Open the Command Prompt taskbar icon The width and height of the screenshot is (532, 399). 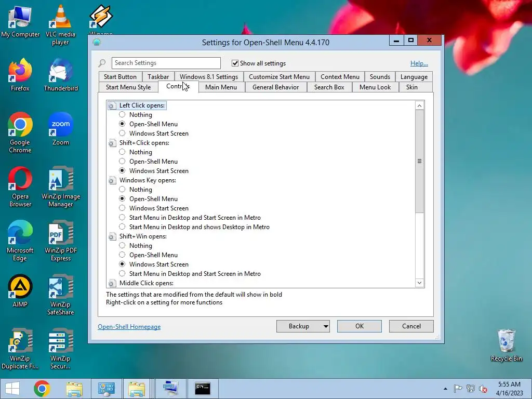point(203,389)
